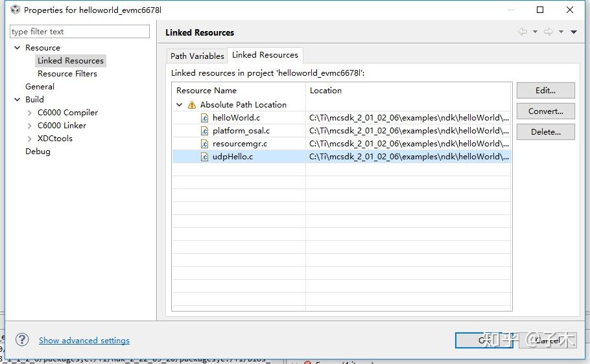Click the type filter text field

pyautogui.click(x=79, y=31)
